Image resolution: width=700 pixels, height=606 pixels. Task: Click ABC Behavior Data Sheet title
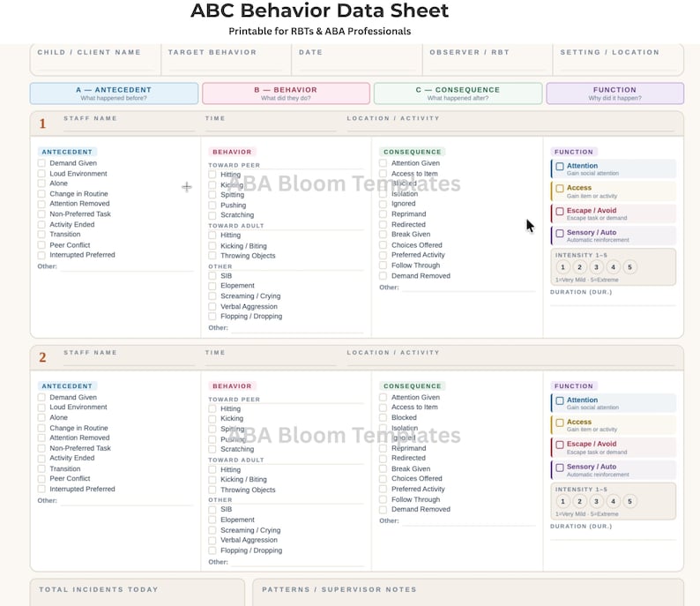coord(320,11)
